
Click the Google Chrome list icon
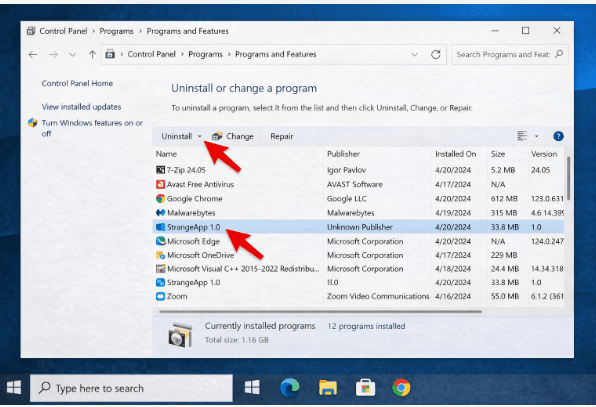pos(160,198)
